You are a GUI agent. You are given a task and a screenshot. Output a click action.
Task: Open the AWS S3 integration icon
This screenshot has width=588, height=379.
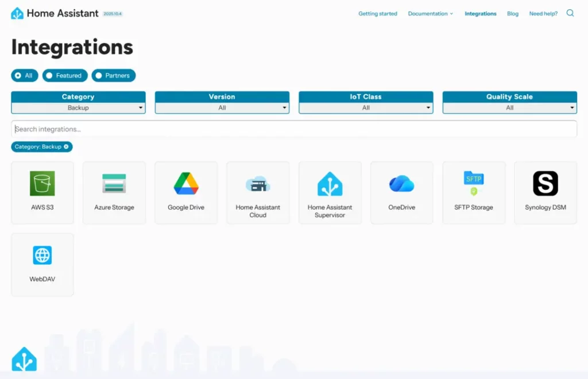tap(42, 184)
